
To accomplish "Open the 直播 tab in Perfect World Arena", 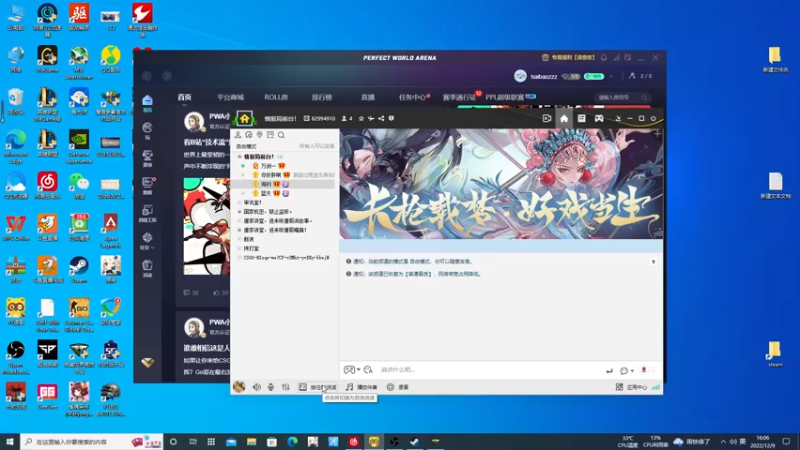I will (x=368, y=97).
